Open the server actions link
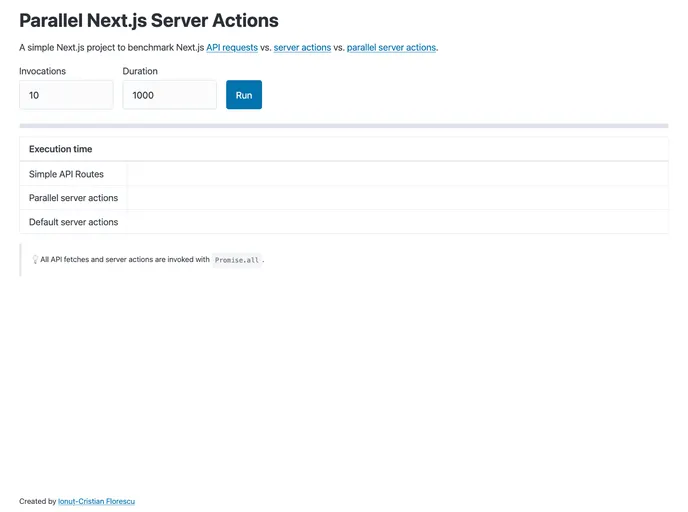The image size is (688, 512). tap(302, 47)
